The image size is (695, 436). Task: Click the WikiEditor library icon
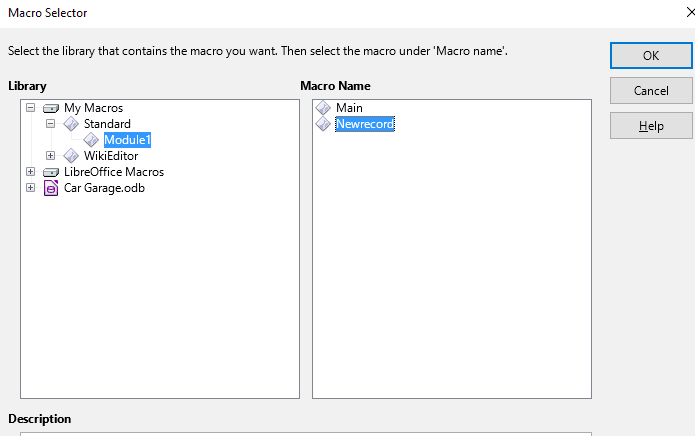(x=71, y=156)
